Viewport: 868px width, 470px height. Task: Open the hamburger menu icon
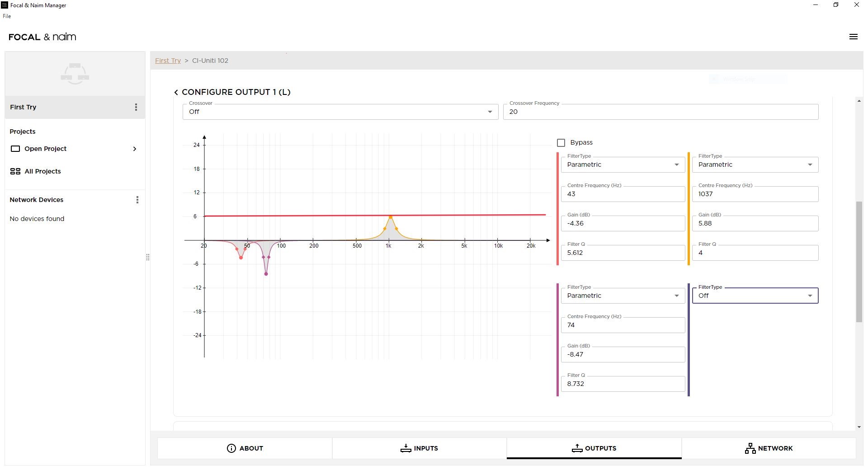853,37
